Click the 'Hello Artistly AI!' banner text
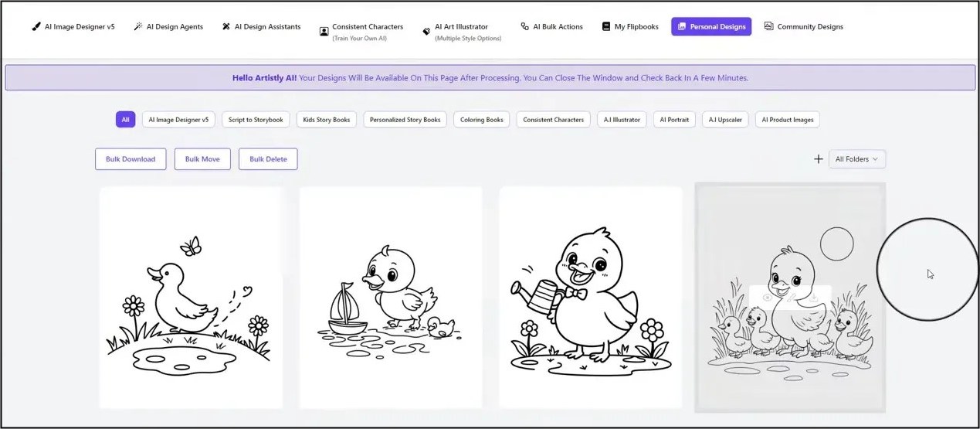The width and height of the screenshot is (980, 429). click(x=264, y=78)
